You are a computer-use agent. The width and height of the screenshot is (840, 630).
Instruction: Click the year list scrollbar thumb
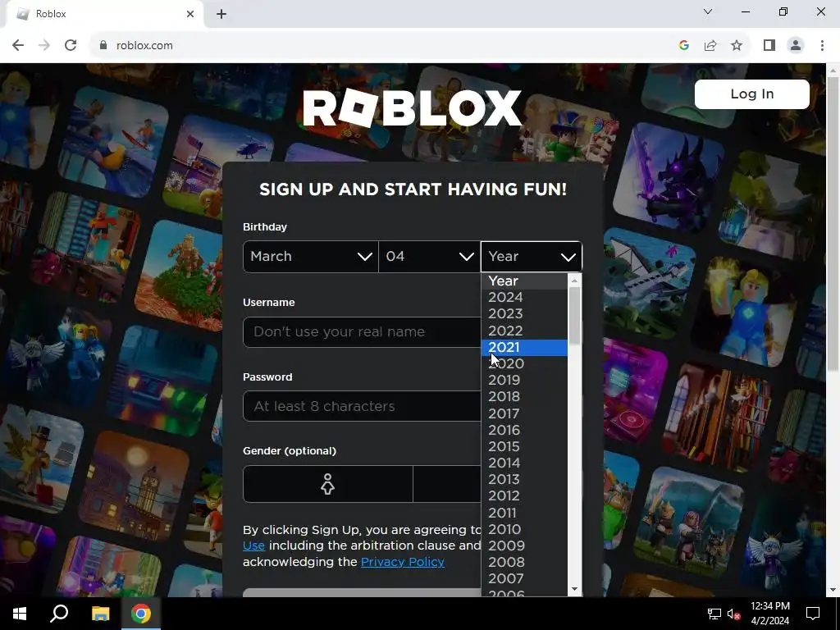(x=574, y=316)
